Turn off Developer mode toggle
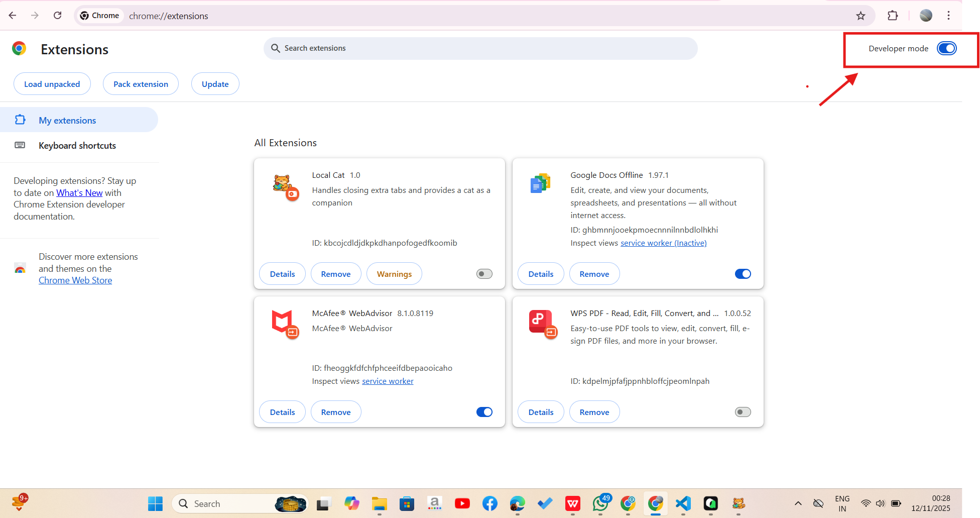 (x=946, y=48)
